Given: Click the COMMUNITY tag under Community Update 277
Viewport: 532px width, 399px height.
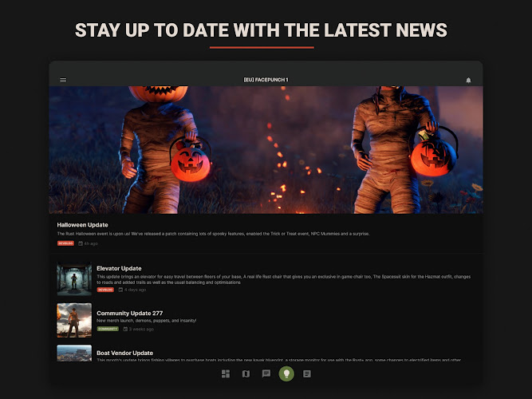Looking at the screenshot, I should tap(108, 329).
